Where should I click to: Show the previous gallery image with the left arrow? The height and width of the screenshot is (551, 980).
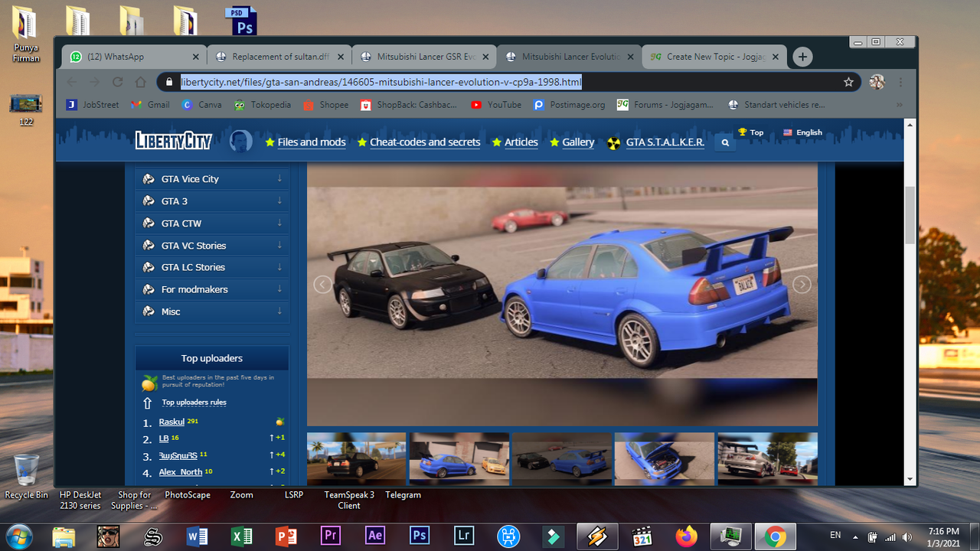coord(323,285)
